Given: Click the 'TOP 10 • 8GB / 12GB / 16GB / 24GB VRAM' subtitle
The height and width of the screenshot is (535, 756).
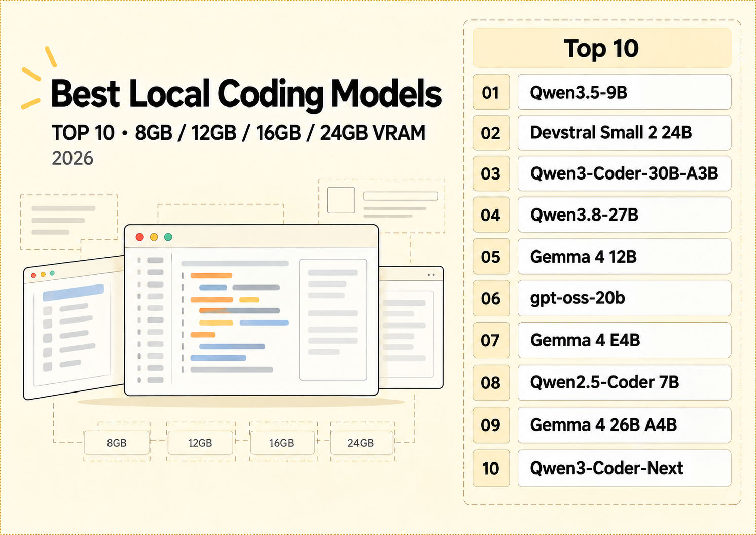Looking at the screenshot, I should tap(239, 133).
